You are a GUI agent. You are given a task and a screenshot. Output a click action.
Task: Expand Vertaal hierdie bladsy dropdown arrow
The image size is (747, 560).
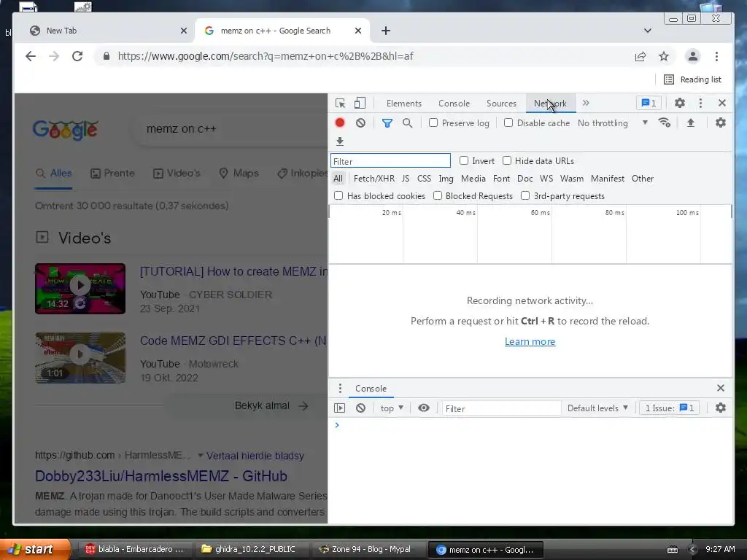point(201,456)
